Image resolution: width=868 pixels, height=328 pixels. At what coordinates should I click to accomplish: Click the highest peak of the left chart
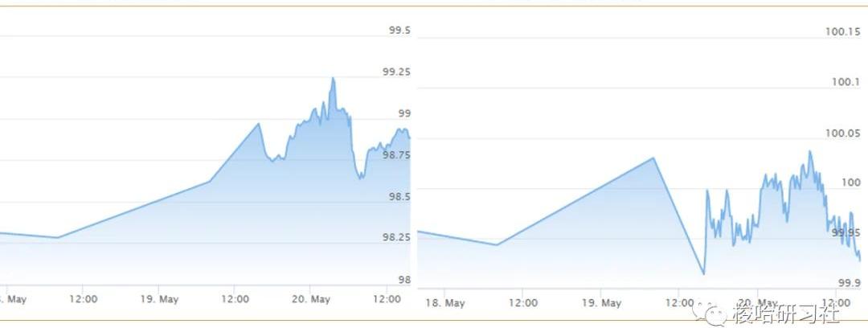point(333,78)
